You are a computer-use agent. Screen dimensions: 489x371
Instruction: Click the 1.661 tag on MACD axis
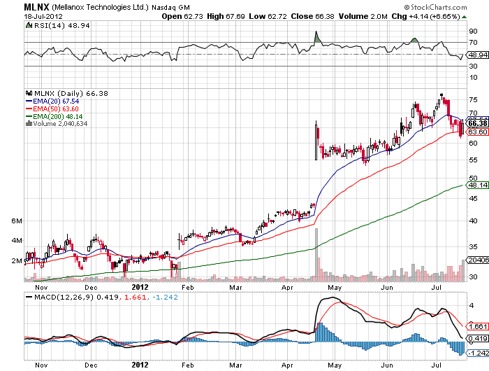(478, 327)
